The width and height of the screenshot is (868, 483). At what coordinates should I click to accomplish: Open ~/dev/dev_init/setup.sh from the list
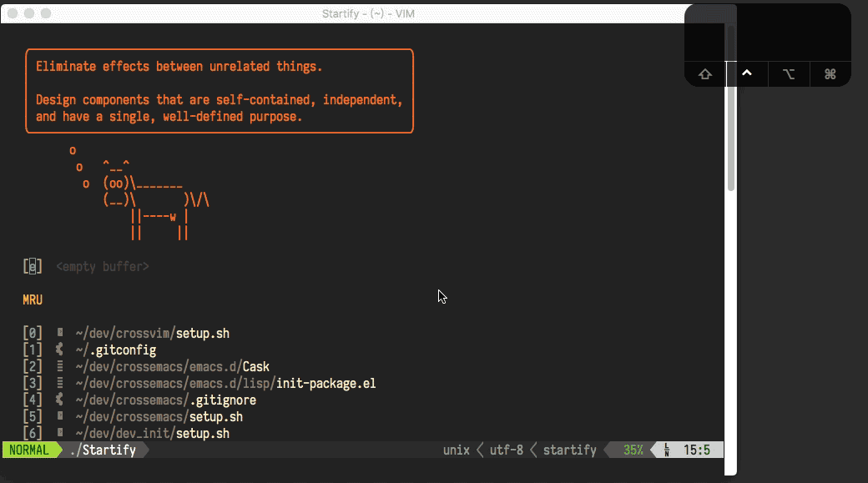click(x=152, y=433)
